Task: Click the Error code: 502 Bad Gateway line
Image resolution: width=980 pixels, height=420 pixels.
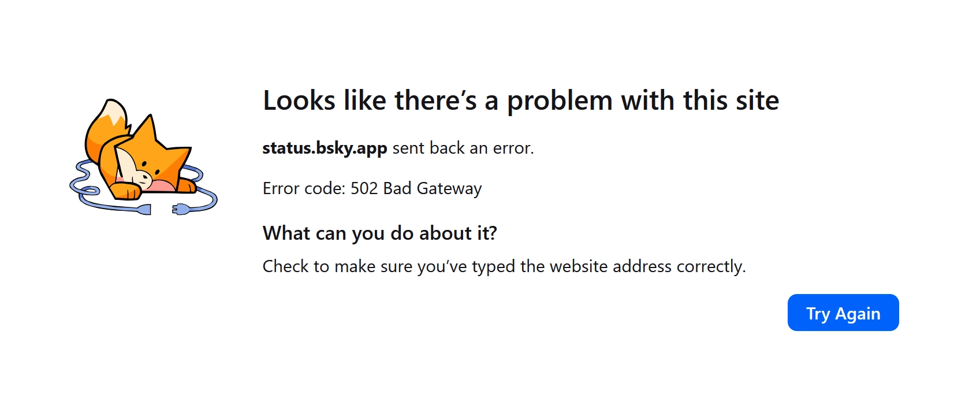Action: (x=371, y=188)
